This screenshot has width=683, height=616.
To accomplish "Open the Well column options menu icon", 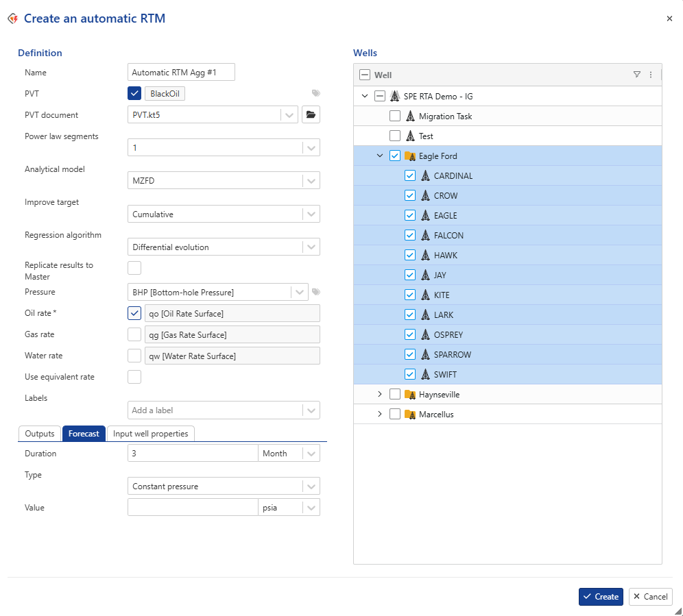I will [x=651, y=75].
